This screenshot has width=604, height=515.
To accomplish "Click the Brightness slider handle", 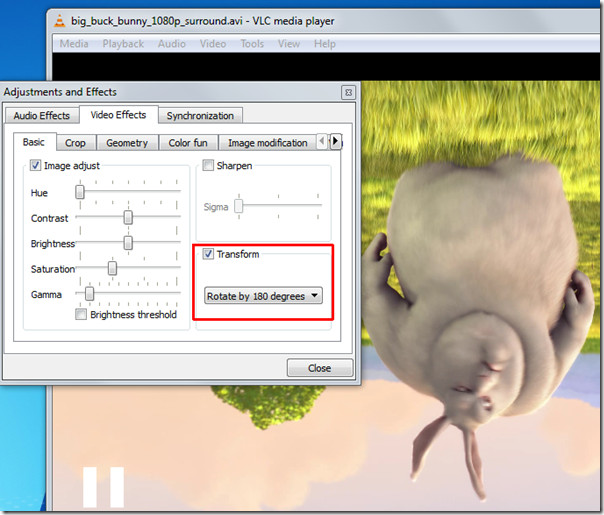I will coord(128,243).
